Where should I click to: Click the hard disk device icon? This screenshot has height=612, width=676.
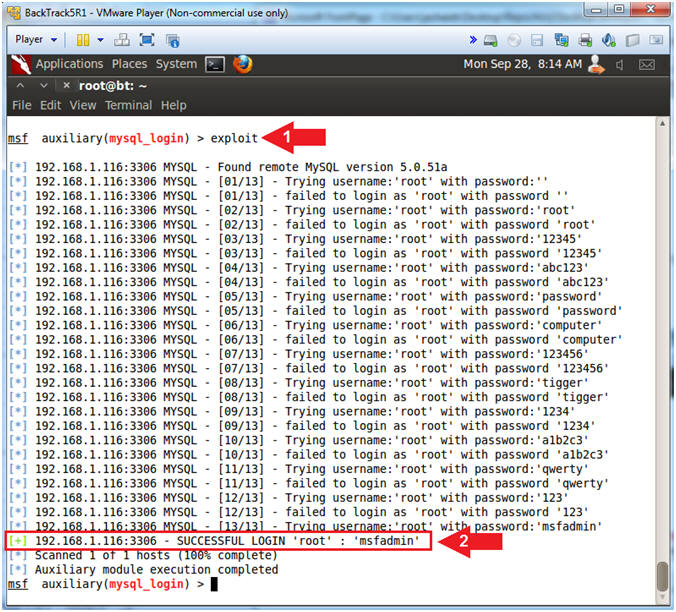click(x=490, y=41)
